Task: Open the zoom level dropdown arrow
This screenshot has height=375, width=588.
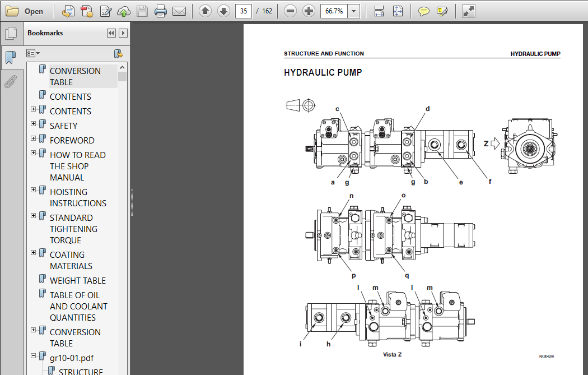Action: pos(353,11)
